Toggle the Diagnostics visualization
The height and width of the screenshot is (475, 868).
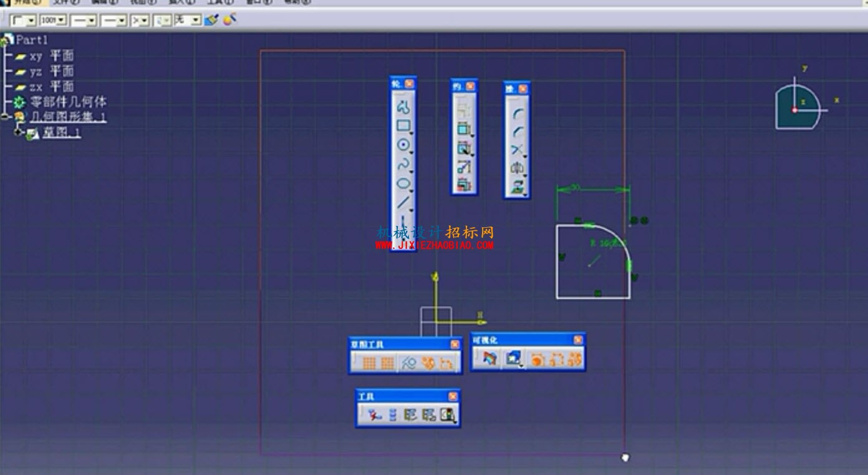point(537,359)
